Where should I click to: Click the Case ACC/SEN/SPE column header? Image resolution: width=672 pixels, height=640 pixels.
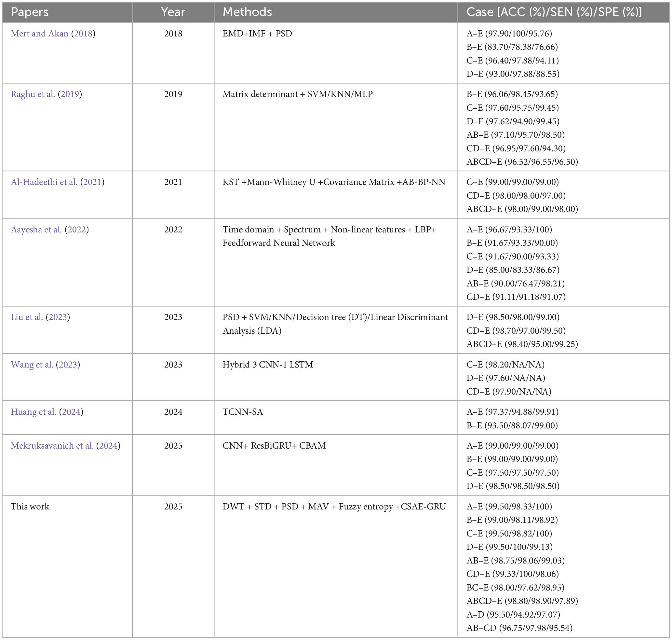[554, 12]
